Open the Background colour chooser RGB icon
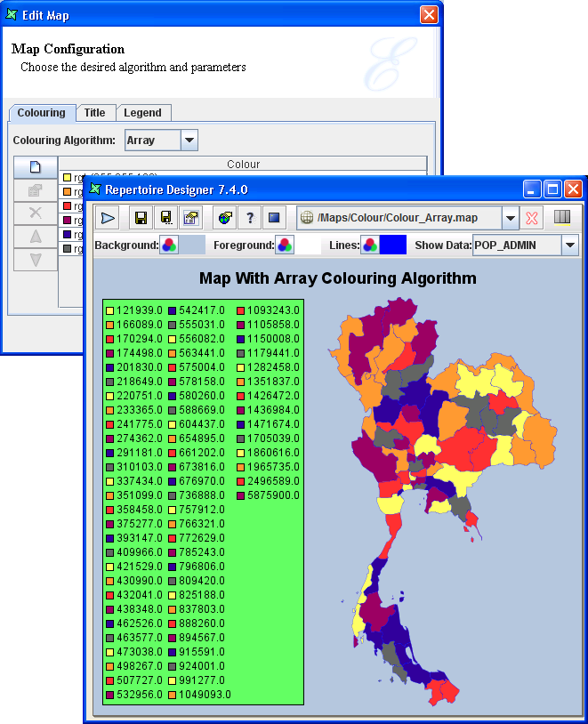 169,245
